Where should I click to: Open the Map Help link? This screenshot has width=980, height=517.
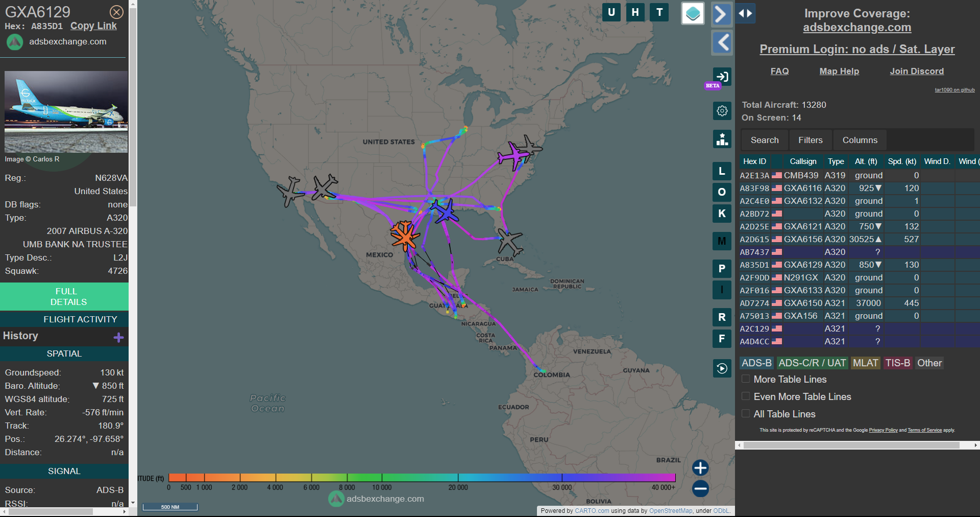(839, 71)
